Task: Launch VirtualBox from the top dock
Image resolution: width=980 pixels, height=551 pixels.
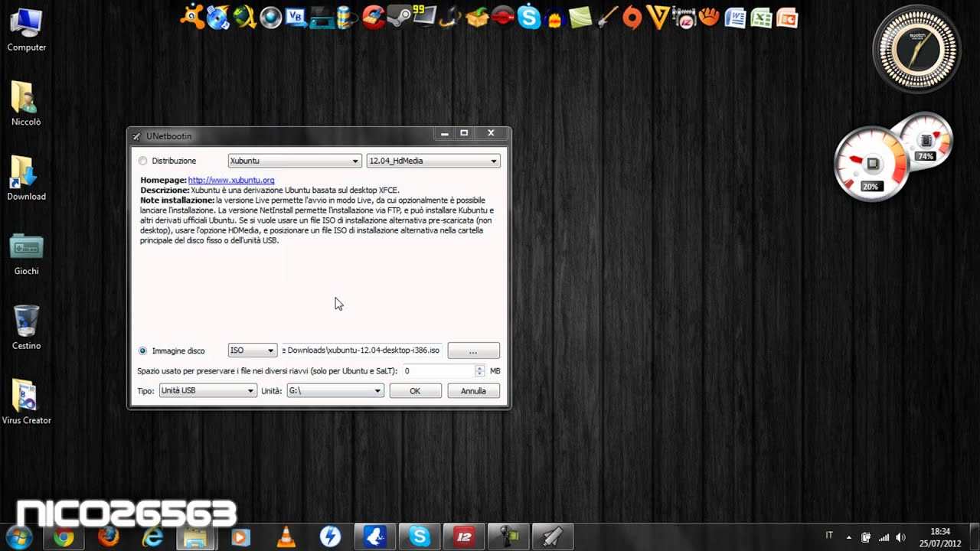Action: coord(296,17)
